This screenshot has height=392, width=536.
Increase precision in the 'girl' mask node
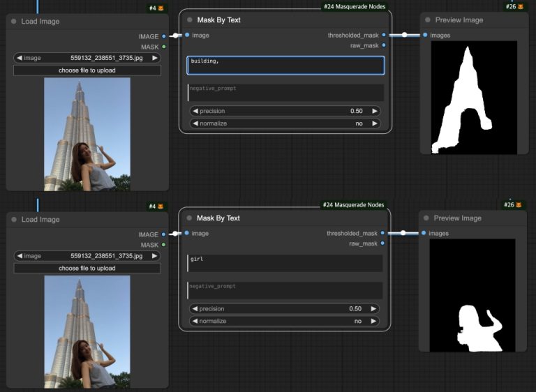pos(373,308)
